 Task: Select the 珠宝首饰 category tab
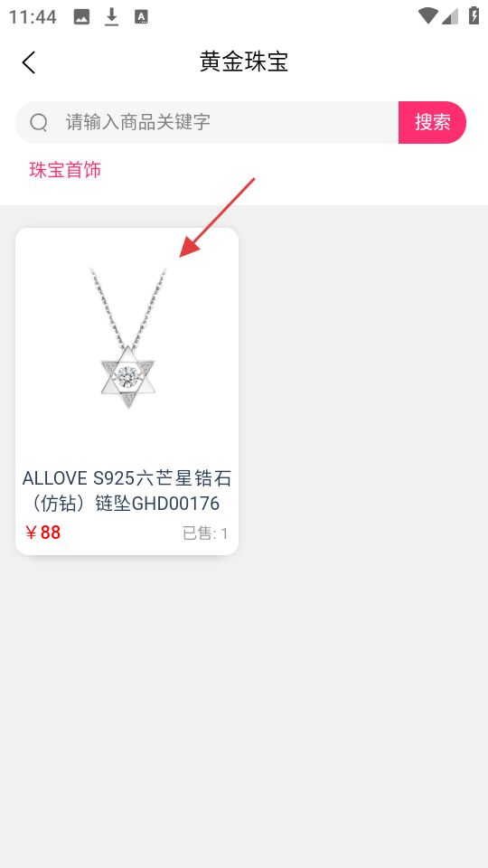click(x=65, y=170)
